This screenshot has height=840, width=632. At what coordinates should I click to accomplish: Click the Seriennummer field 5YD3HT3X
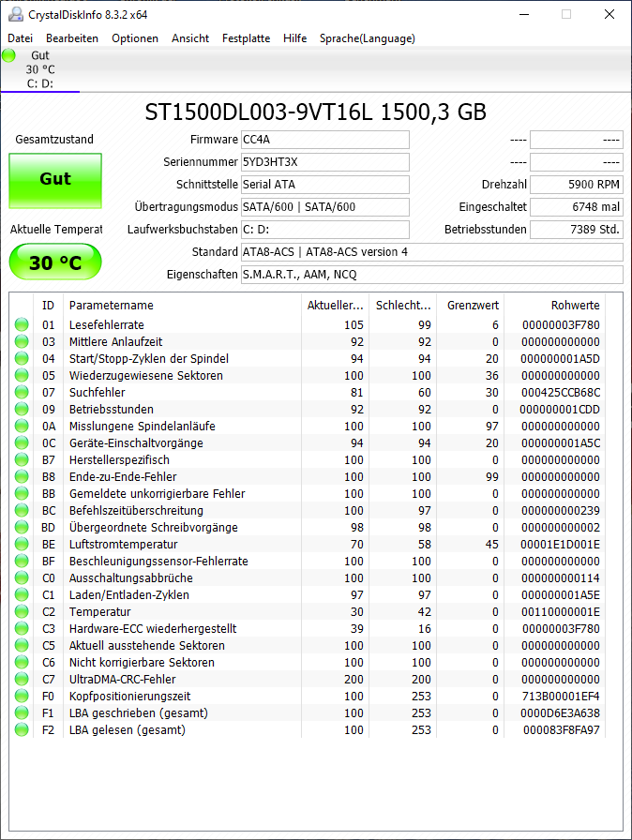pyautogui.click(x=325, y=162)
